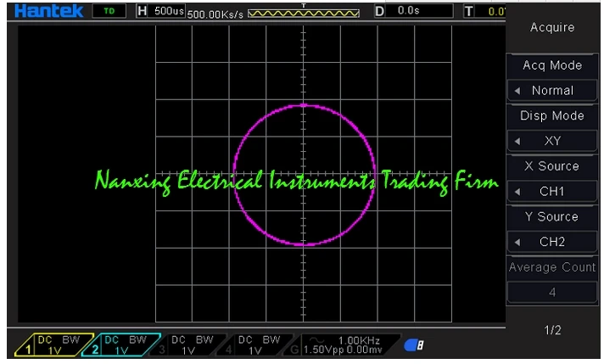Click the Average Count value 4
Screen dimensions: 604x364
point(552,293)
